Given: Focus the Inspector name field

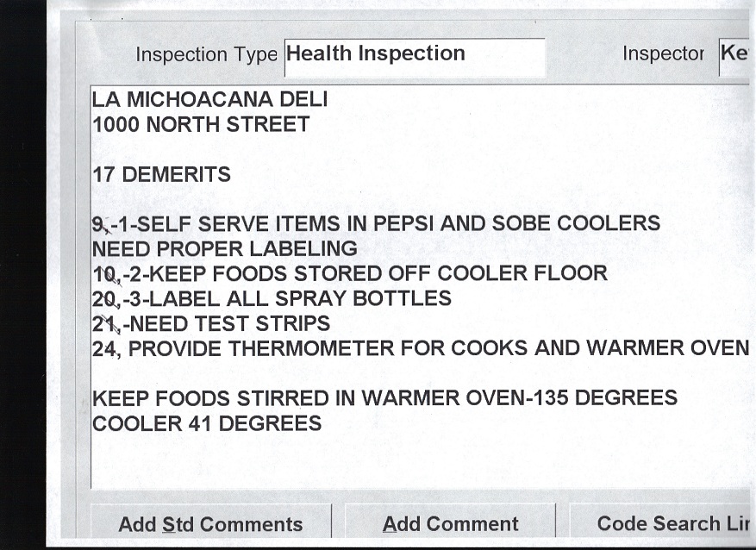Looking at the screenshot, I should point(734,54).
